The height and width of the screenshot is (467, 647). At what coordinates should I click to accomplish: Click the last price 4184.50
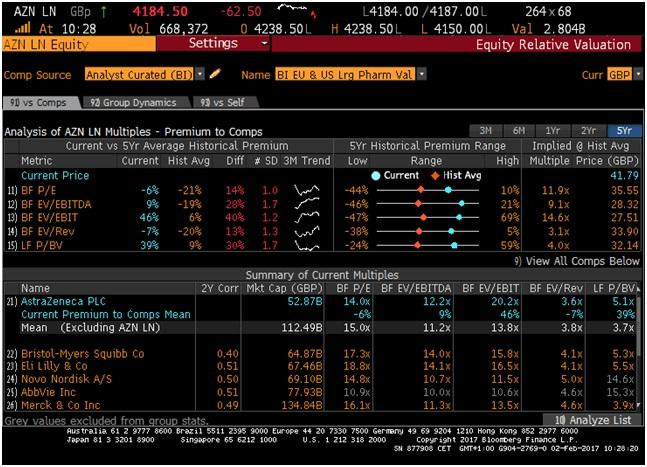pos(160,11)
